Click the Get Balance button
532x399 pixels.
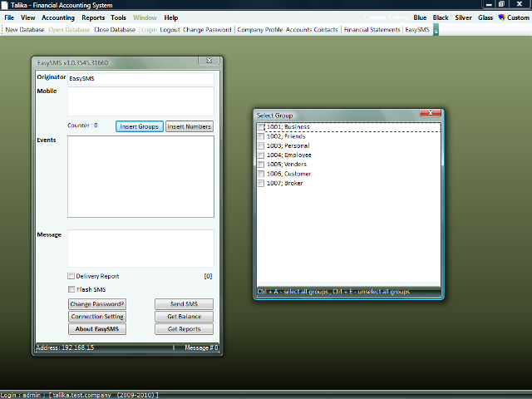pyautogui.click(x=184, y=317)
